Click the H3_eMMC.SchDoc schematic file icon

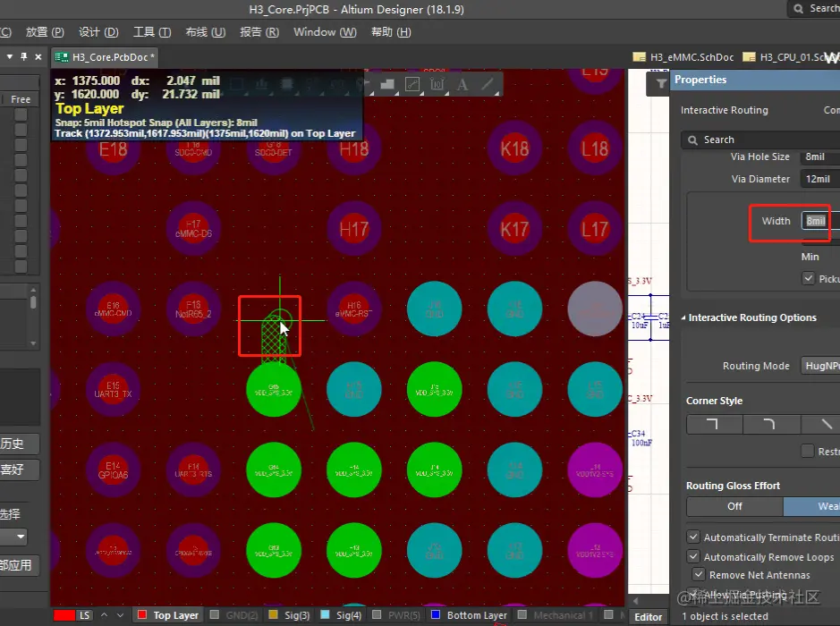639,56
